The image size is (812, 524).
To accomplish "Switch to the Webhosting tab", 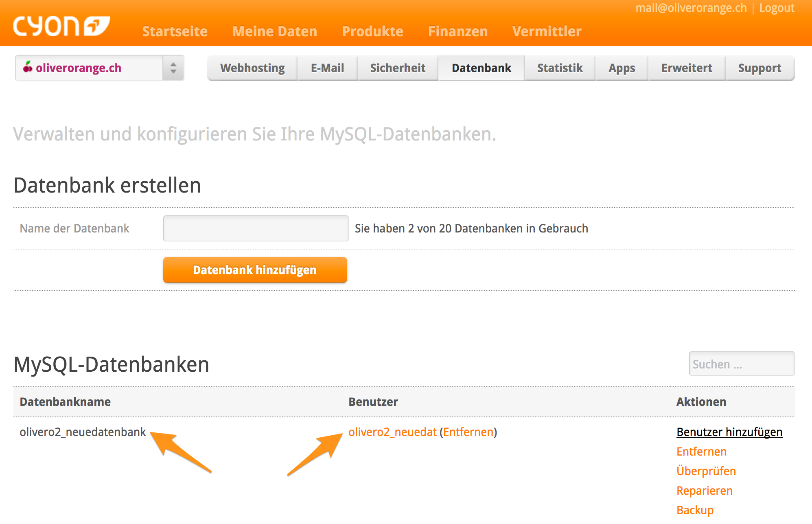I will click(252, 68).
